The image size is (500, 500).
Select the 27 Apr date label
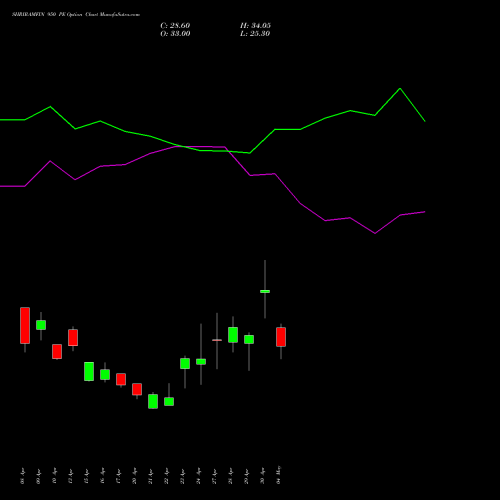pyautogui.click(x=214, y=476)
